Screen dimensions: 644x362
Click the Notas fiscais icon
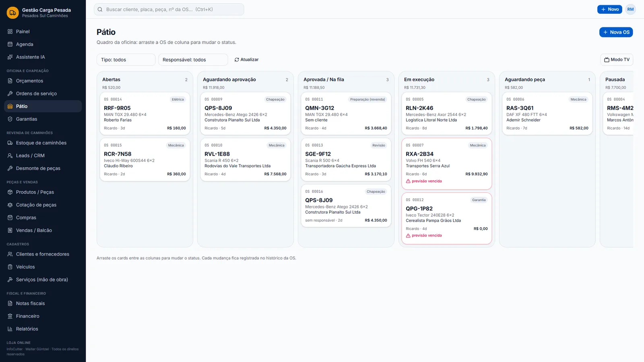(10, 304)
